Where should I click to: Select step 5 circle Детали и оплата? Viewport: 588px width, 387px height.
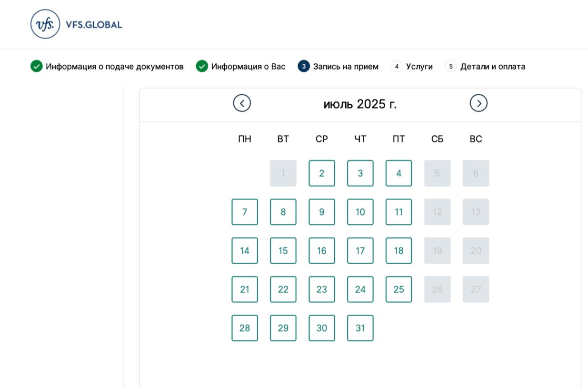click(451, 66)
